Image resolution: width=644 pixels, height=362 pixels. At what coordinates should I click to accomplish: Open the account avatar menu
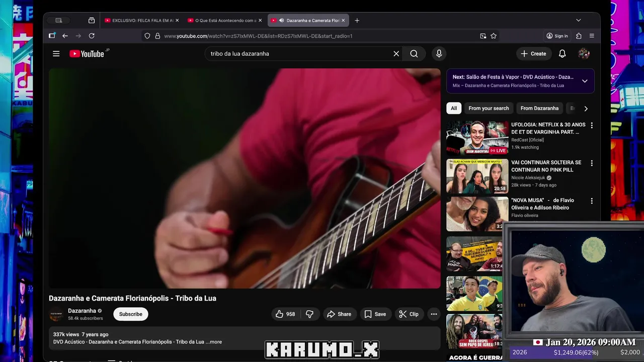(584, 54)
